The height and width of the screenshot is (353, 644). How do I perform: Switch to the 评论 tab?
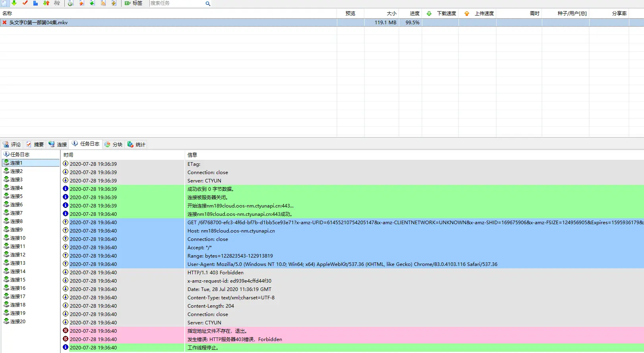[x=12, y=144]
